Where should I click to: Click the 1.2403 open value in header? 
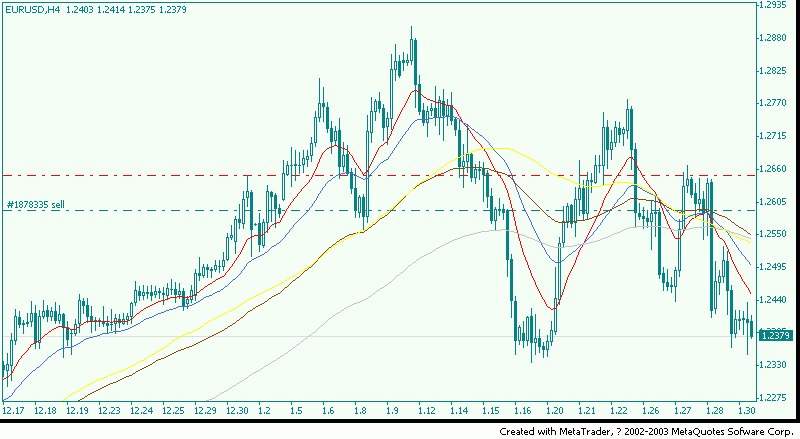80,10
